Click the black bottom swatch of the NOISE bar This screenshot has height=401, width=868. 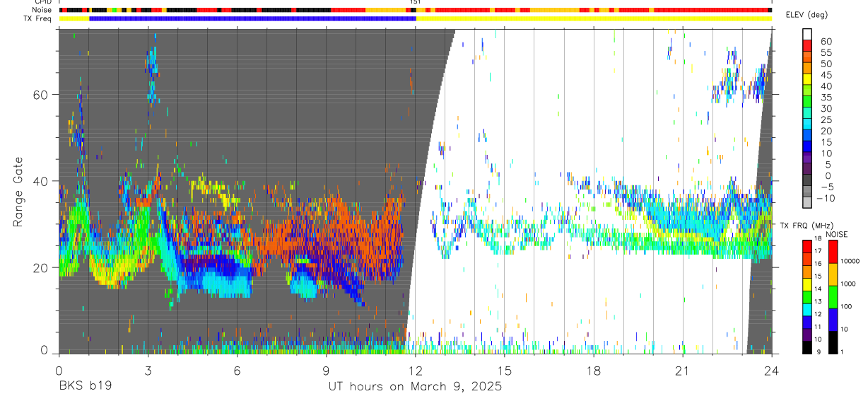tap(832, 342)
